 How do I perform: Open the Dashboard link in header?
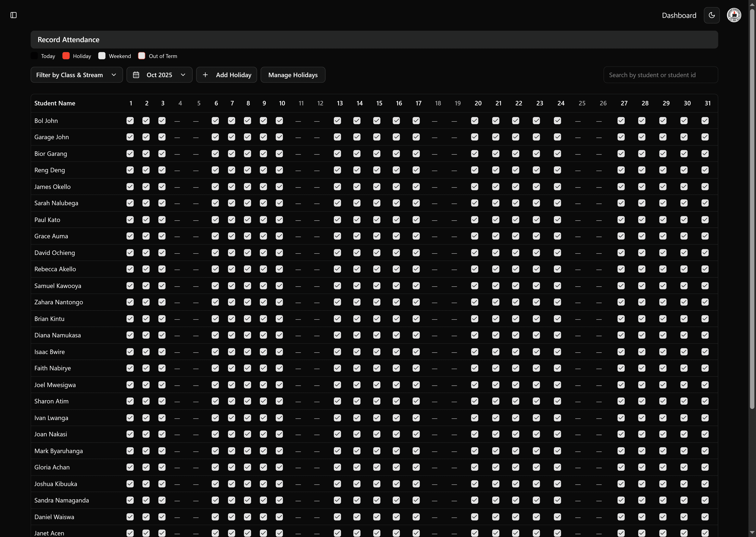[679, 16]
